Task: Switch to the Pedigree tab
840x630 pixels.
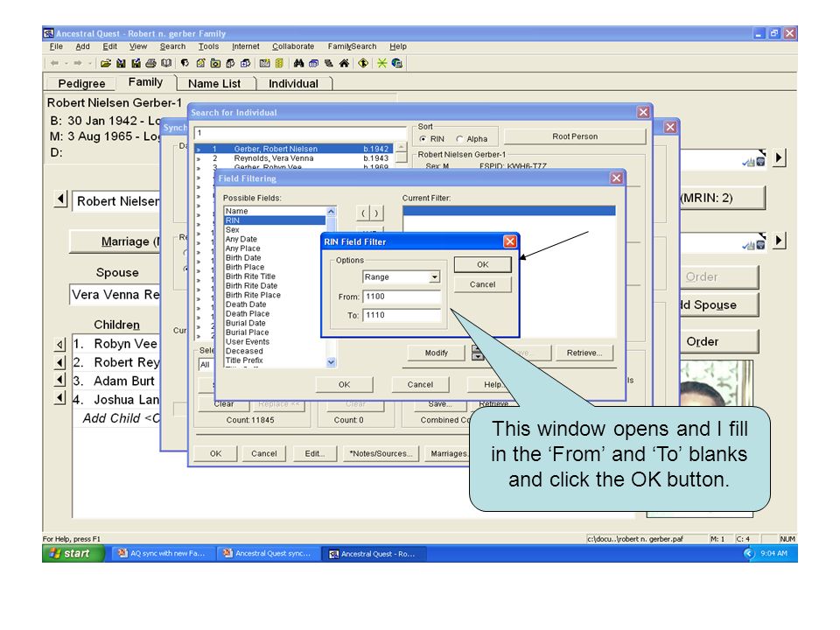Action: click(81, 84)
